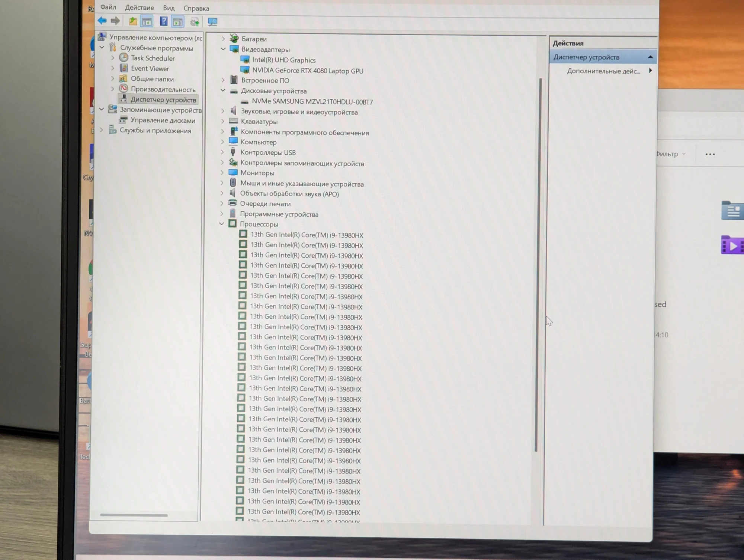Select Диспетчер устройств in left tree
The image size is (744, 560).
pos(163,100)
